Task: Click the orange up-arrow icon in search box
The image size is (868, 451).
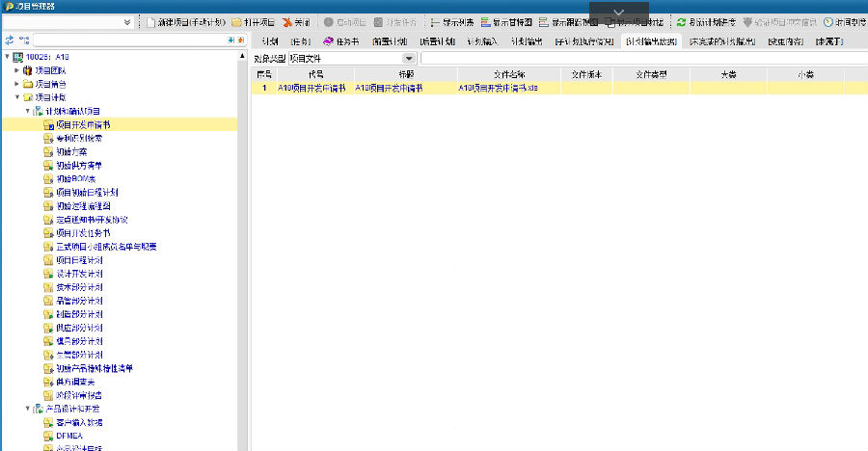Action: coord(241,40)
